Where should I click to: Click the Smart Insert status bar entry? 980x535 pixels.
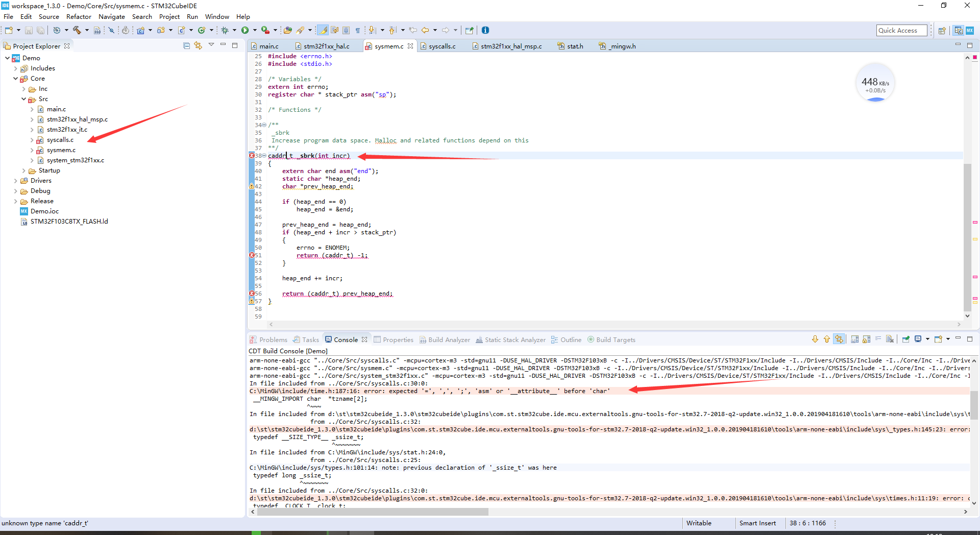pyautogui.click(x=757, y=523)
